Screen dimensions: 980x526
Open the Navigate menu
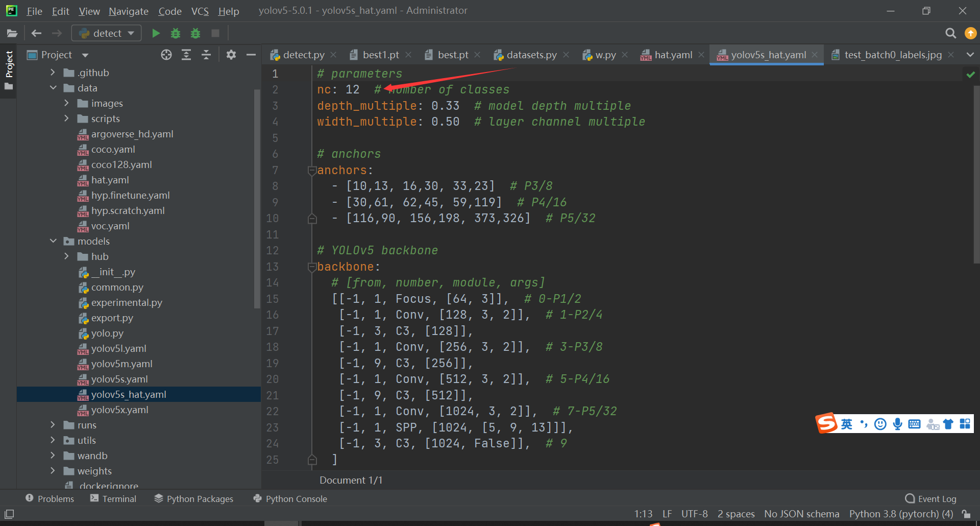tap(128, 11)
